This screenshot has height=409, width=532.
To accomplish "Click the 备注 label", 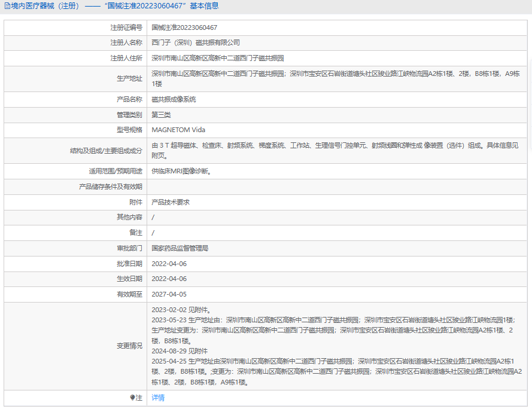I will point(136,233).
